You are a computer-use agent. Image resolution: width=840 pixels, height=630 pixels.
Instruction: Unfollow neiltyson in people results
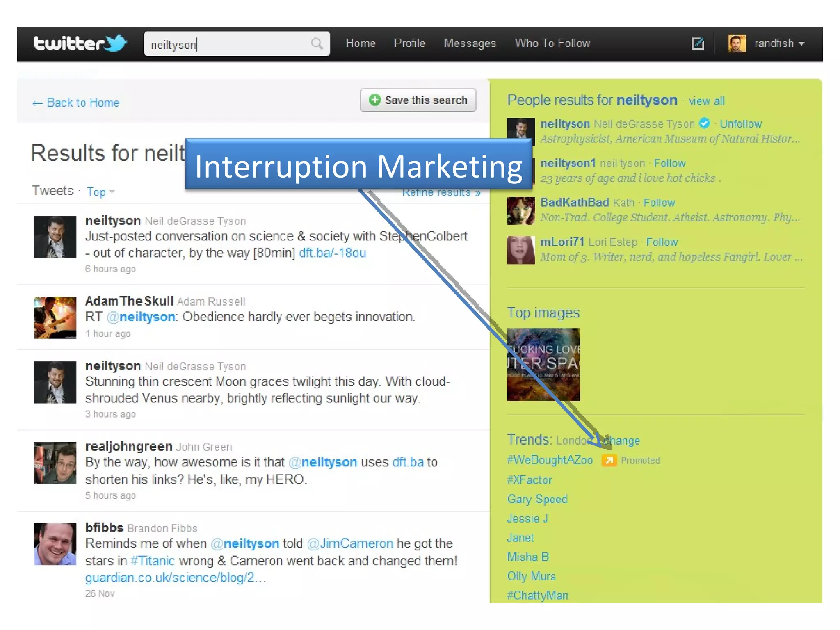740,124
